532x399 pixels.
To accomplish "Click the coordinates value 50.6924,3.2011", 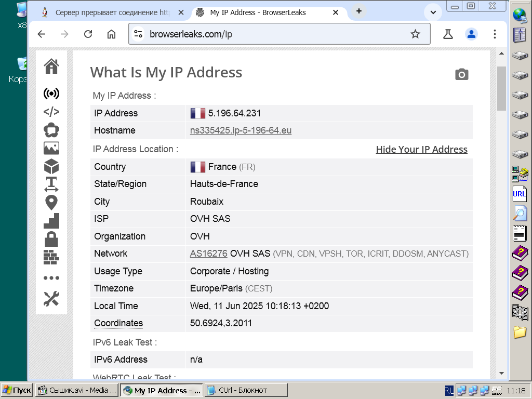I will click(x=221, y=323).
